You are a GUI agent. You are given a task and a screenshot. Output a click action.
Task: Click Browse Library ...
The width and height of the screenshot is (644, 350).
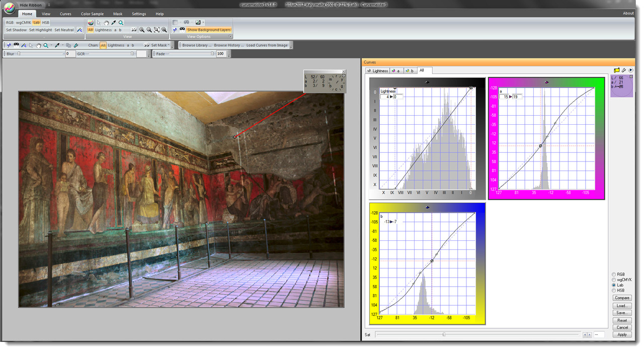click(197, 45)
